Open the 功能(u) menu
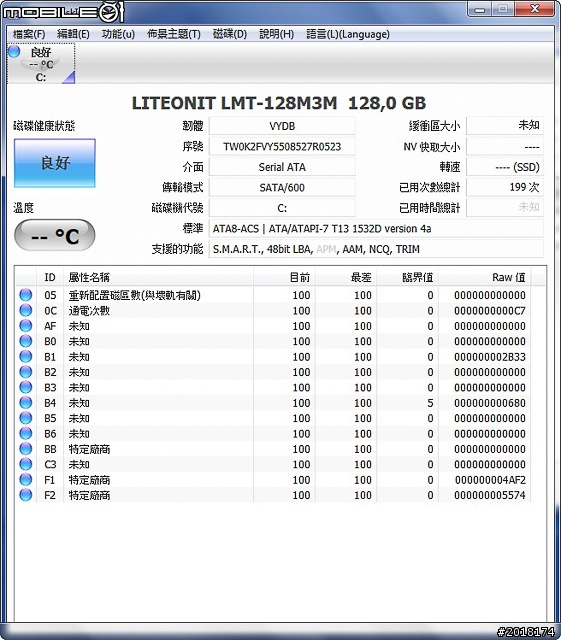This screenshot has width=561, height=640. tap(118, 34)
